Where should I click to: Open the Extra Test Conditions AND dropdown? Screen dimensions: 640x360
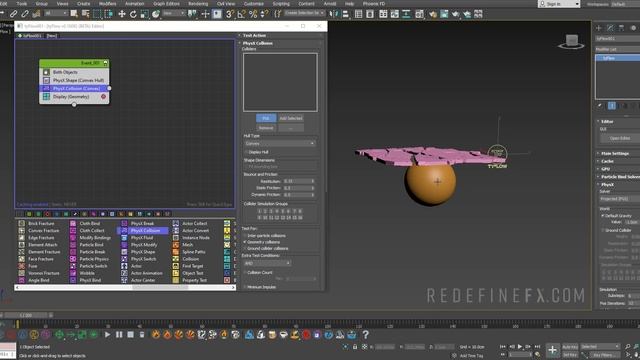click(267, 263)
